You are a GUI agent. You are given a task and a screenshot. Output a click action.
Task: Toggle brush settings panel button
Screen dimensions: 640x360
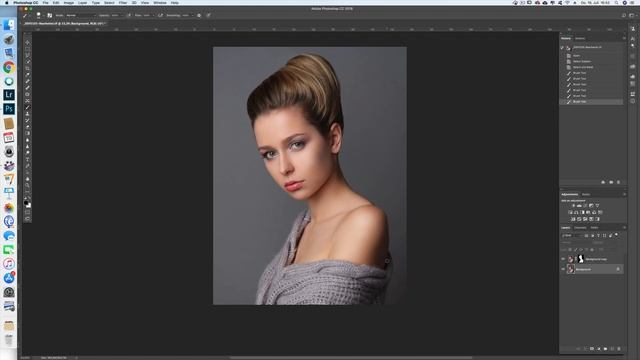[49, 16]
